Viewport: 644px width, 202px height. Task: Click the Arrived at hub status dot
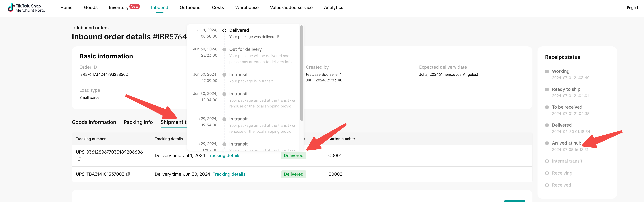547,143
